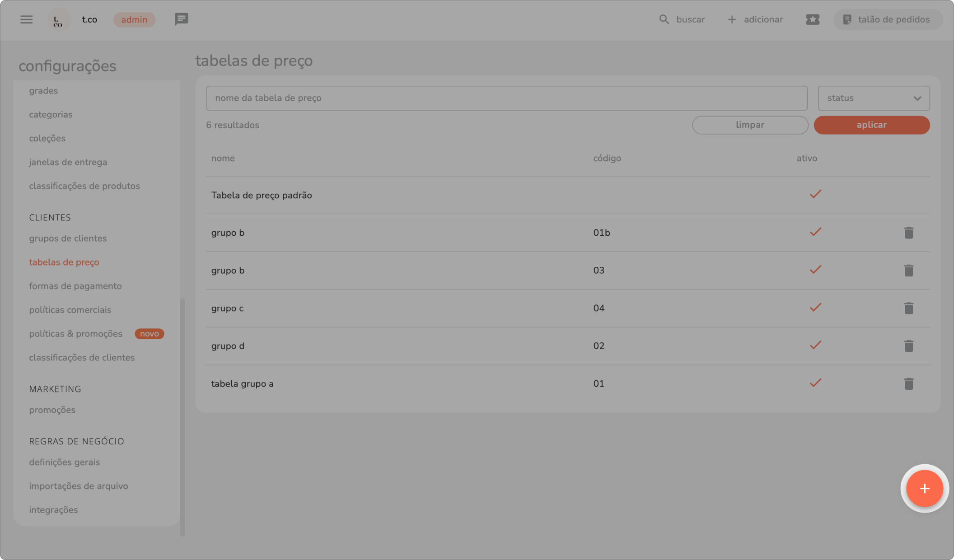The height and width of the screenshot is (560, 954).
Task: Click the star ticket icon
Action: [812, 19]
